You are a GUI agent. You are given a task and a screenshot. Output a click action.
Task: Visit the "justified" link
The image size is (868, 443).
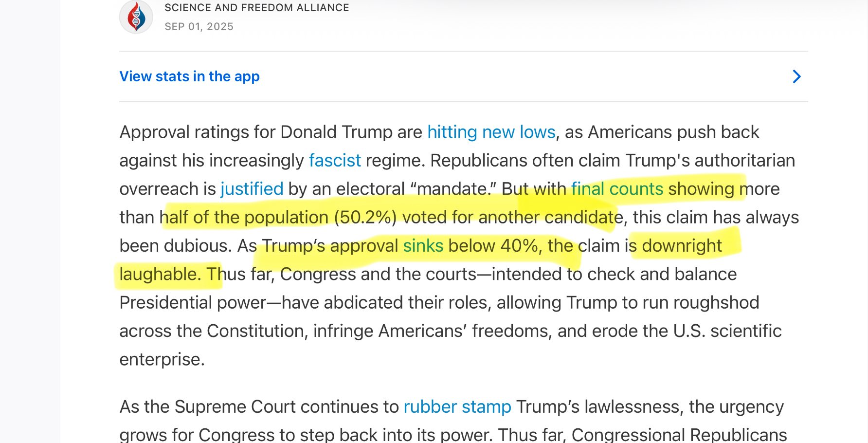(252, 189)
